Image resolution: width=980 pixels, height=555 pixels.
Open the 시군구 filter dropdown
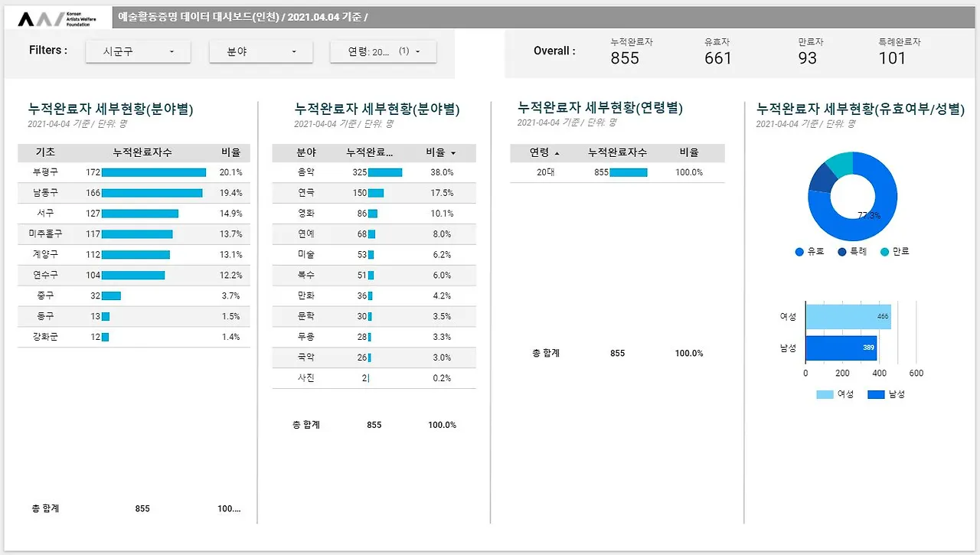tap(138, 51)
